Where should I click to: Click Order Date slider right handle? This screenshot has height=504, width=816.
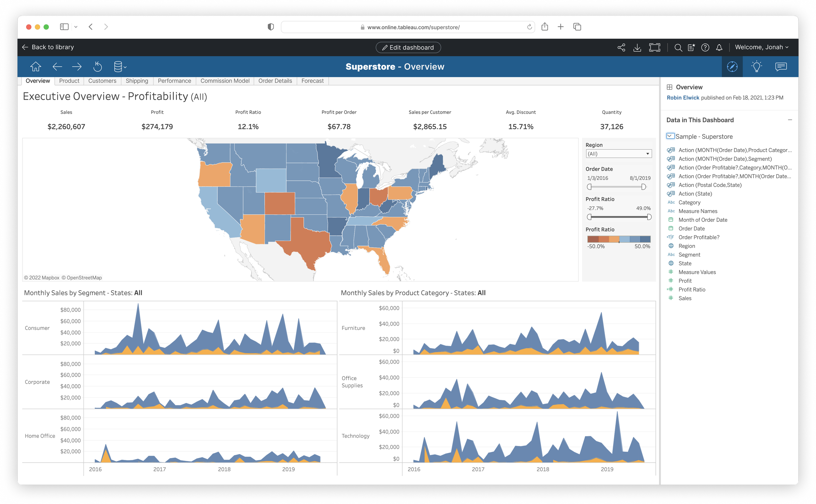(643, 187)
